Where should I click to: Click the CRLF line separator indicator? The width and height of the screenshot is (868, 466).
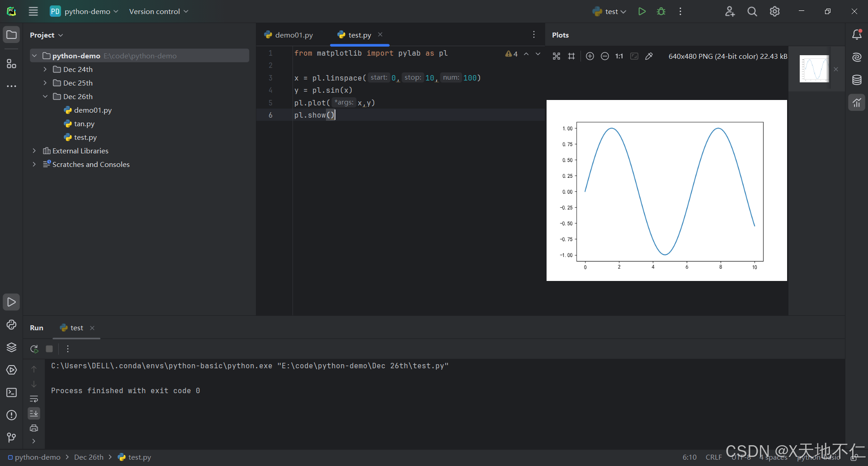(x=713, y=457)
